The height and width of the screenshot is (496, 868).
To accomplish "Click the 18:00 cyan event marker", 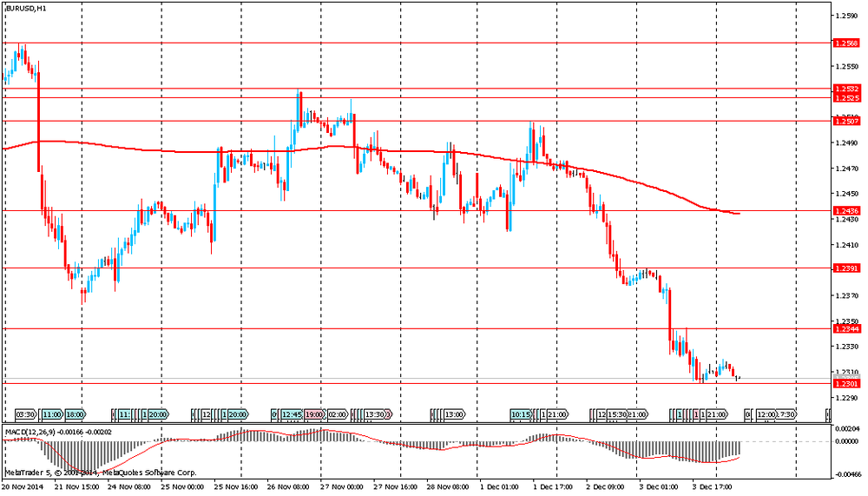I will click(76, 414).
